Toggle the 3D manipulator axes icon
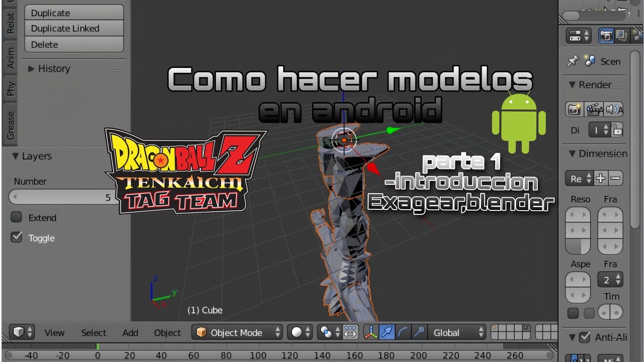This screenshot has width=644, height=362. pyautogui.click(x=371, y=332)
